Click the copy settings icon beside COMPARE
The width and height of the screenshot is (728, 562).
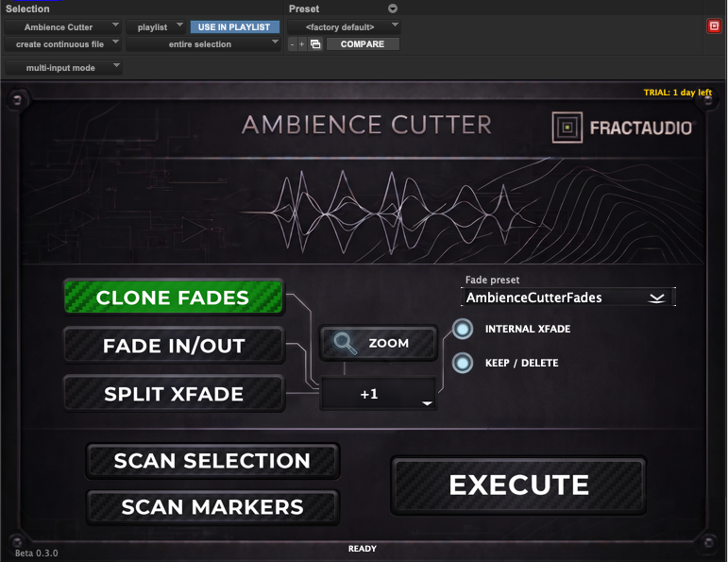pos(315,44)
